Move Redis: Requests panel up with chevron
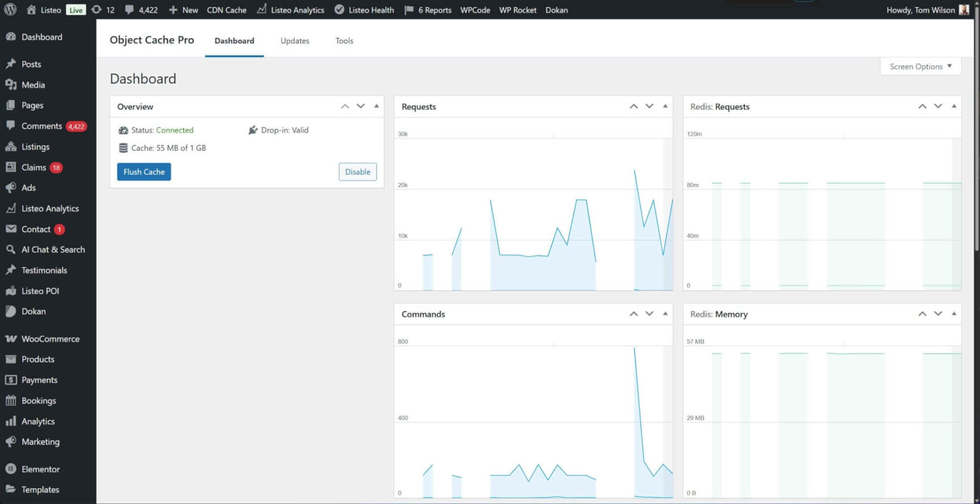Viewport: 980px width, 504px height. pyautogui.click(x=922, y=106)
